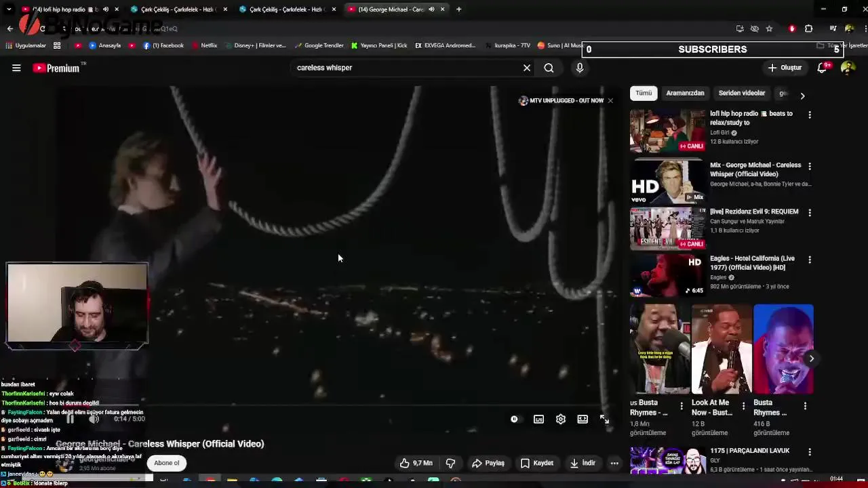Open the Mix - George Michael thumbnail
This screenshot has height=488, width=868.
[x=668, y=182]
